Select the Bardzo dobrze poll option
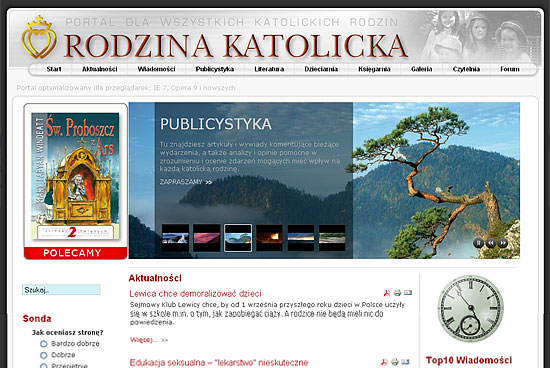 [x=43, y=343]
